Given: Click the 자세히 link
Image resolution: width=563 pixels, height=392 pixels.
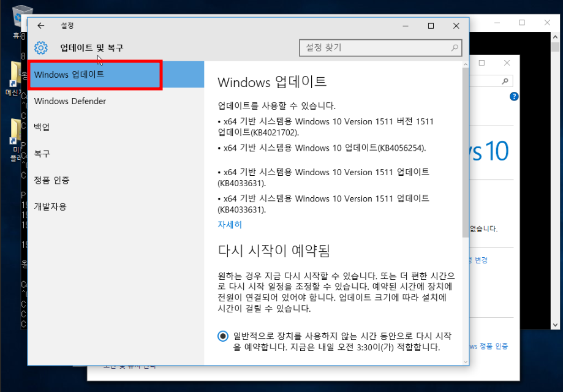Looking at the screenshot, I should click(x=230, y=225).
